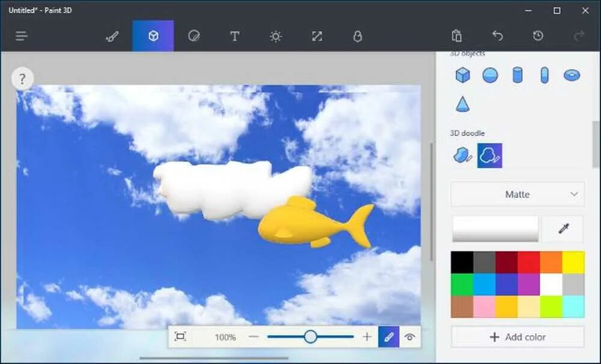
Task: Pick the white color swatch in palette
Action: point(551,285)
